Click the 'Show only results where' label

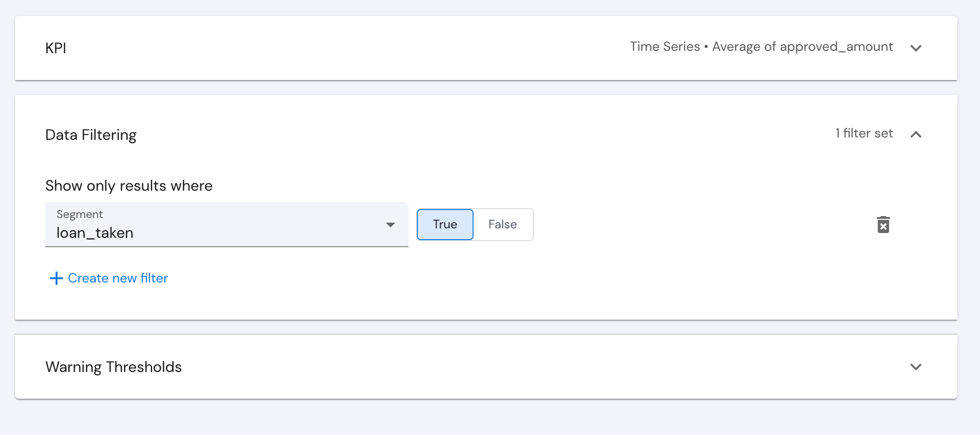pyautogui.click(x=129, y=186)
